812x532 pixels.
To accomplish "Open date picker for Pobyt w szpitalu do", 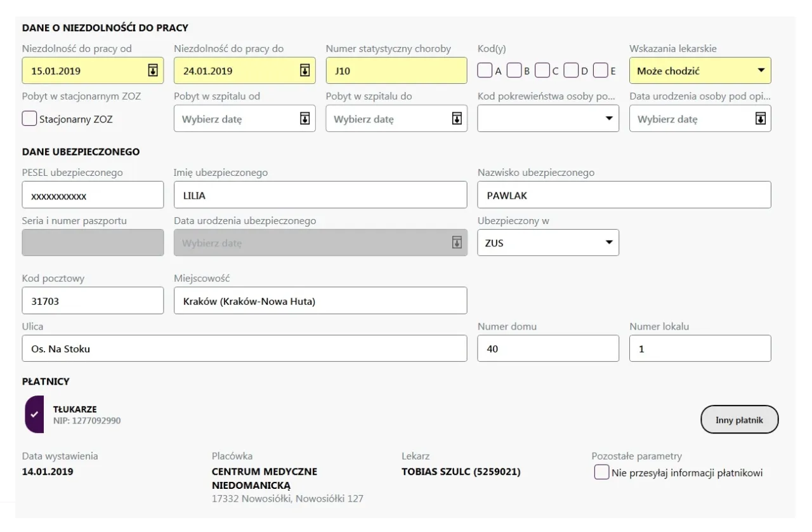I will [456, 119].
